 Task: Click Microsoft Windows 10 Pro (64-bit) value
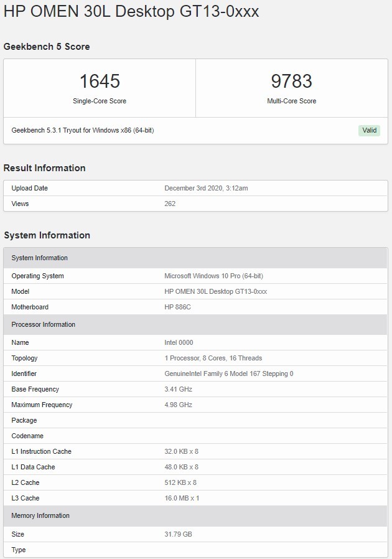(214, 276)
